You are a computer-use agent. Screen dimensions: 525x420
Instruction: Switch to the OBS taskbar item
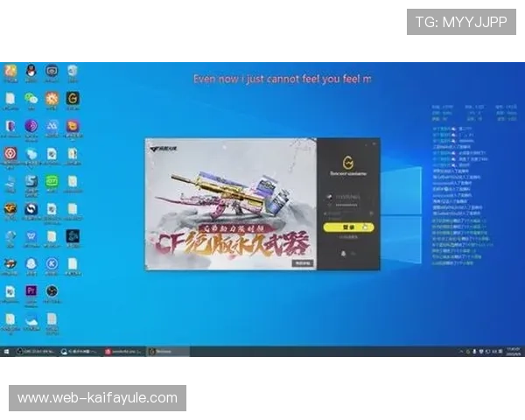[x=36, y=352]
